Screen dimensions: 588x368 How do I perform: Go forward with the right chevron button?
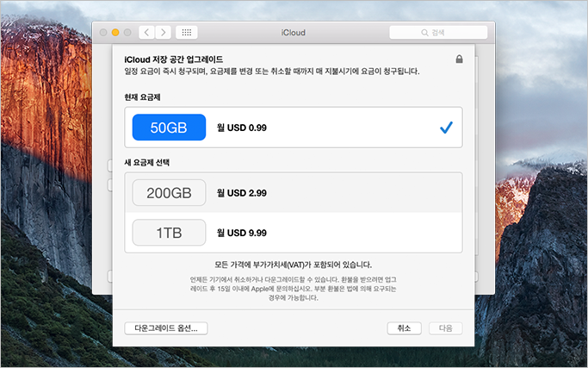click(163, 32)
